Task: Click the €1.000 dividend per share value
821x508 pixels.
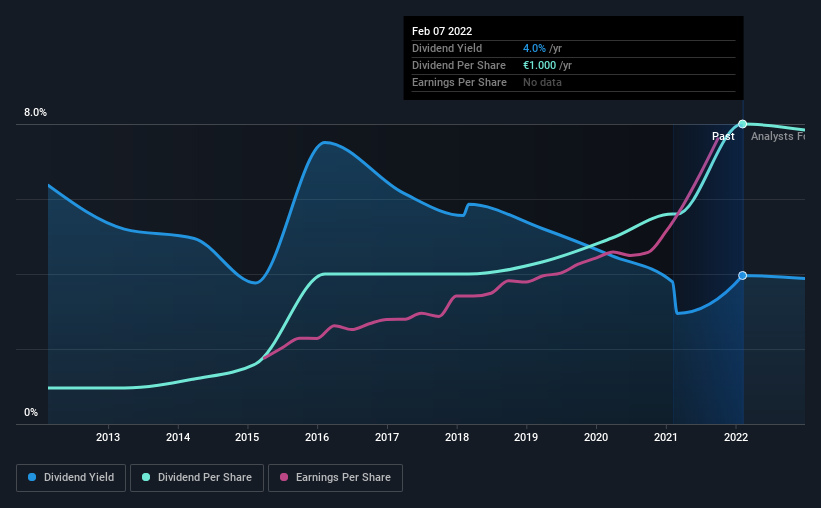Action: [x=539, y=65]
